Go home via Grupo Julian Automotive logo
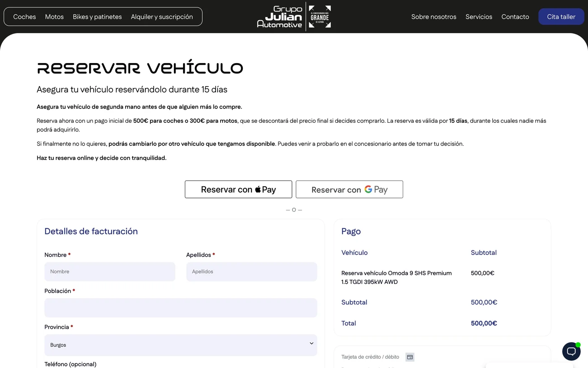 (x=280, y=17)
